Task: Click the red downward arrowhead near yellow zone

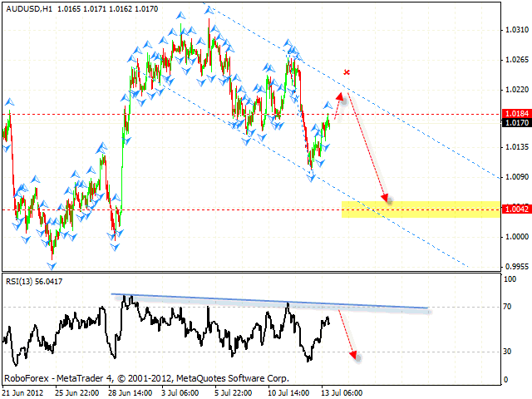Action: click(385, 198)
